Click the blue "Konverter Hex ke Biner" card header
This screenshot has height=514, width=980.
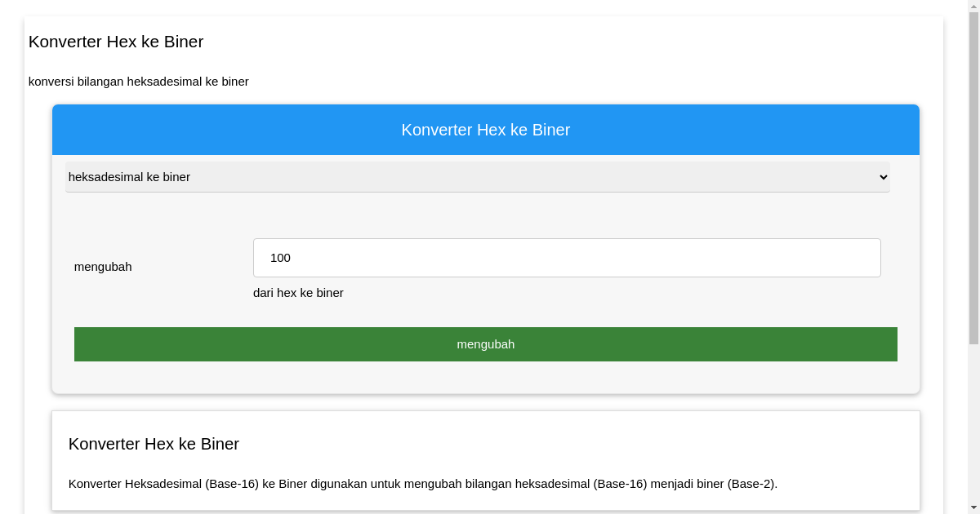click(x=486, y=129)
